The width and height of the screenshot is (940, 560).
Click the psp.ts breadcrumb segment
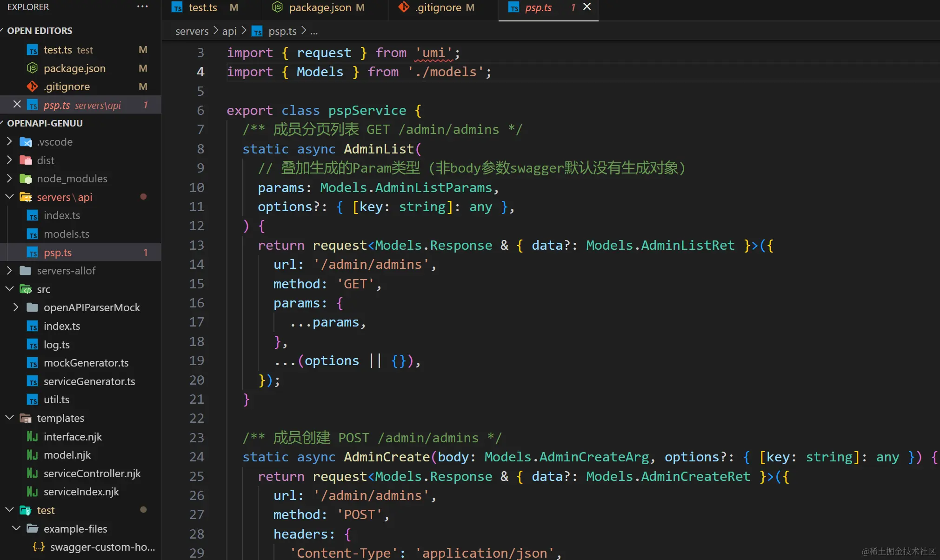pyautogui.click(x=282, y=31)
